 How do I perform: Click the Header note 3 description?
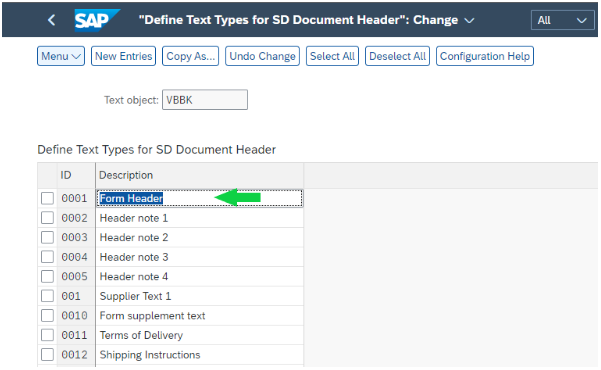coord(200,257)
